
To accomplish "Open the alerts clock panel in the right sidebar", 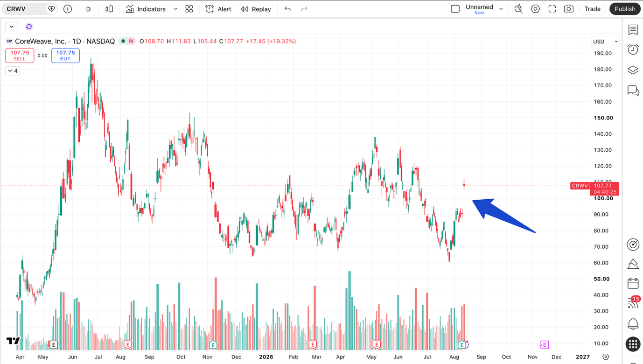I will point(633,49).
